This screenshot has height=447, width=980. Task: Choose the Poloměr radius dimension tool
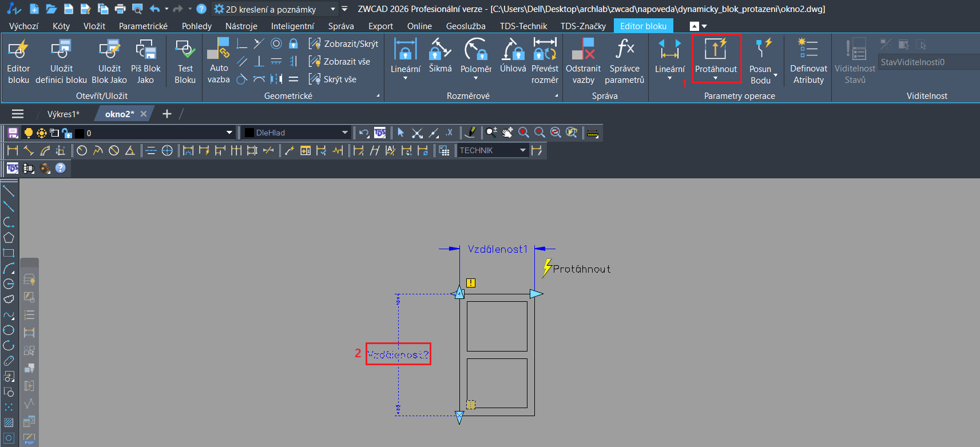click(475, 50)
